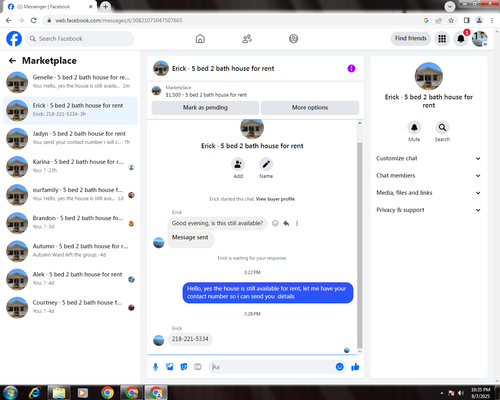The height and width of the screenshot is (400, 500).
Task: Add people to the Erick chat
Action: click(x=238, y=164)
